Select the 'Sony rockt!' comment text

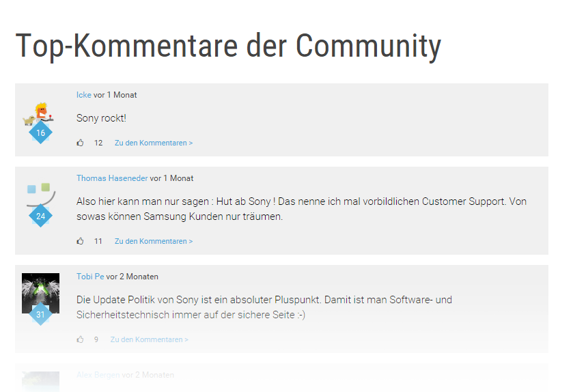101,118
